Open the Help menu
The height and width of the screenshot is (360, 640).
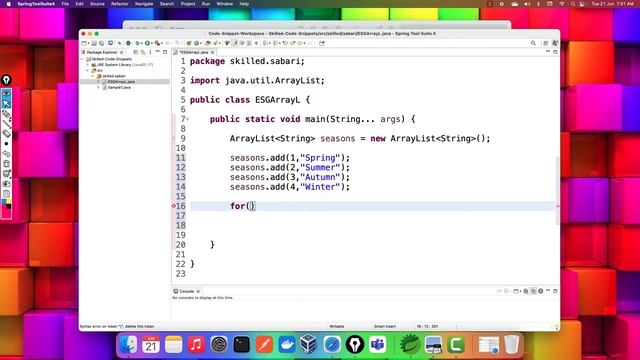[x=244, y=4]
